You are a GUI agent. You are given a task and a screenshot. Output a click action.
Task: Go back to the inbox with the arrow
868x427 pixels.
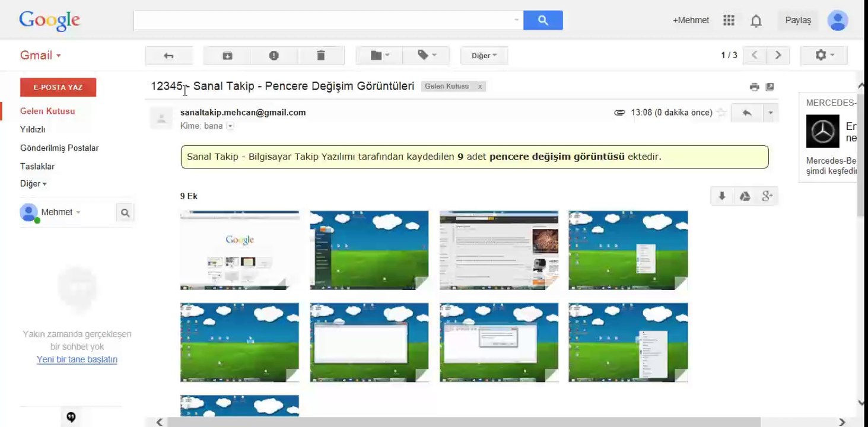tap(169, 56)
